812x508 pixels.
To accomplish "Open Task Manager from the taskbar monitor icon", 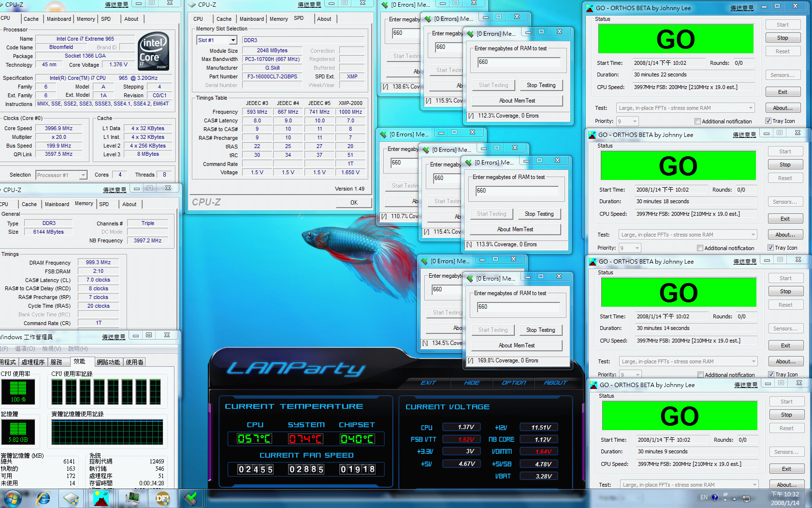I will point(132,498).
